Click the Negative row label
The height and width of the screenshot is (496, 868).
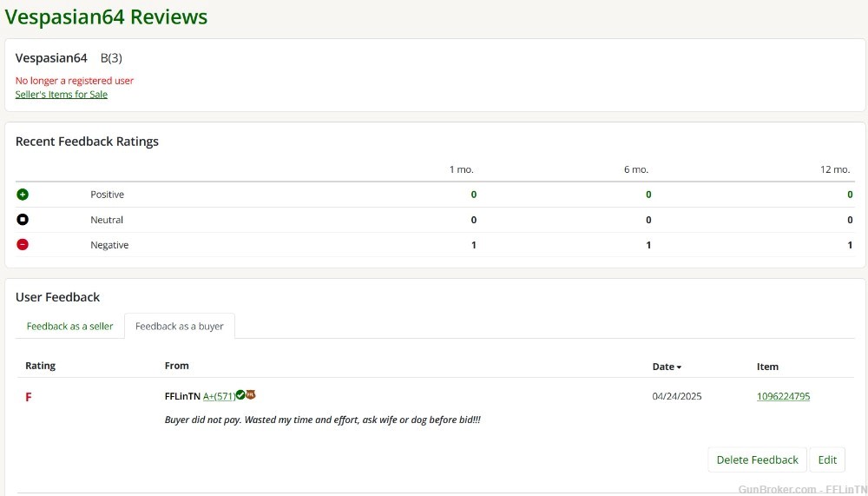(109, 245)
